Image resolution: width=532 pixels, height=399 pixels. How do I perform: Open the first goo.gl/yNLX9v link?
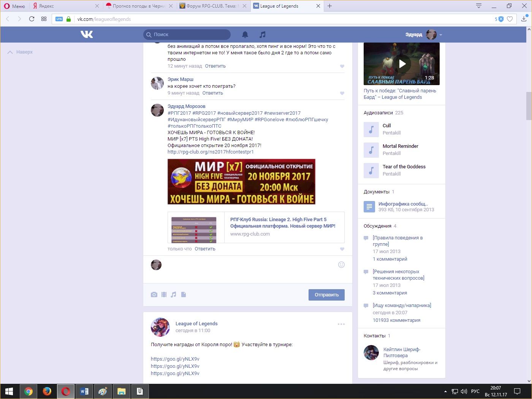175,359
